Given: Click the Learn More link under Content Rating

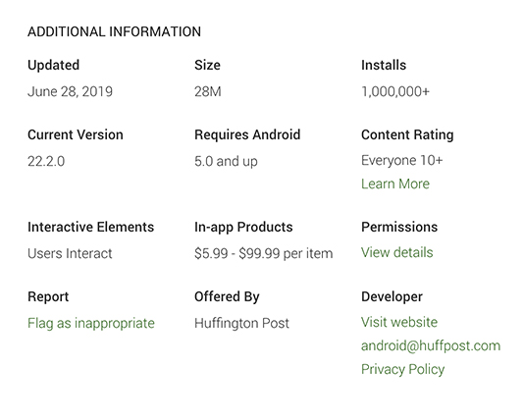Looking at the screenshot, I should click(x=395, y=184).
